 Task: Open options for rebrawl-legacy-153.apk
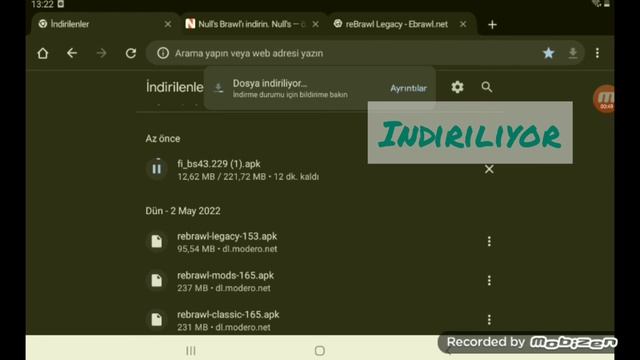[x=489, y=242]
